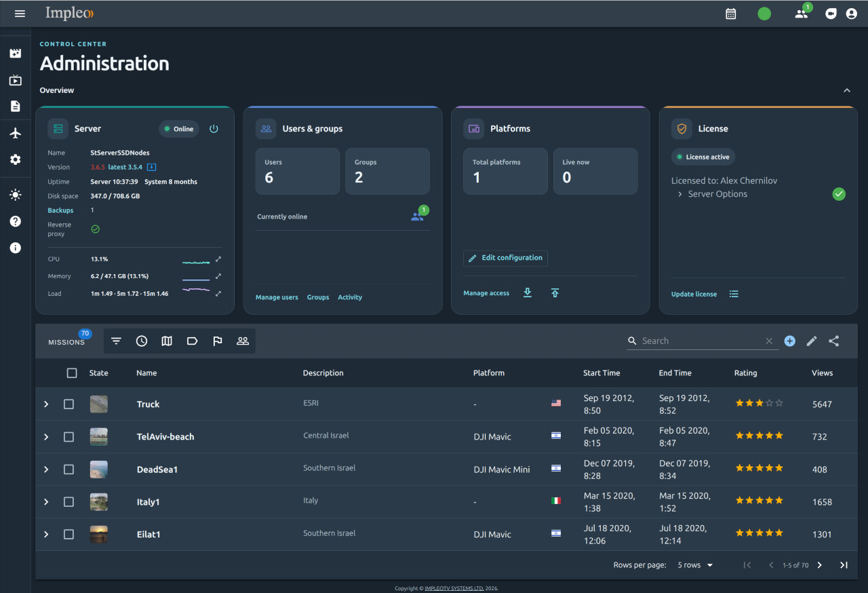Expand the Memory usage graph
Screen dimensions: 868x593
218,276
